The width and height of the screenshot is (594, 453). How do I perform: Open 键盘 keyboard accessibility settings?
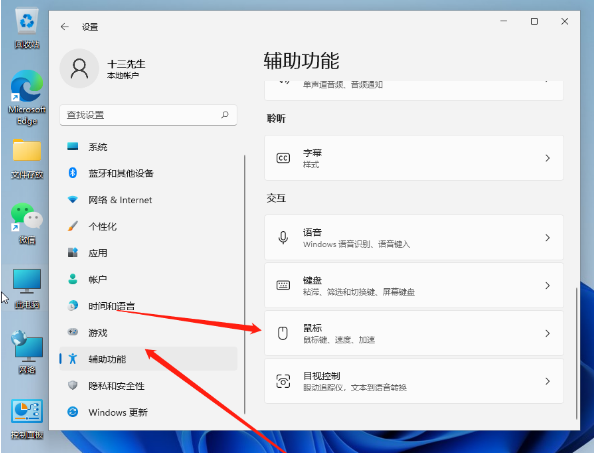[414, 285]
